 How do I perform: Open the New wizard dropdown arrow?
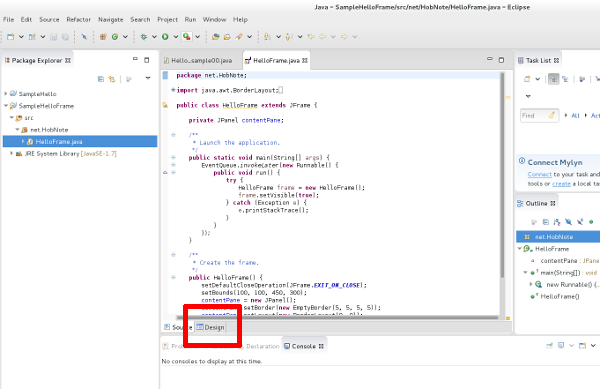coord(21,37)
